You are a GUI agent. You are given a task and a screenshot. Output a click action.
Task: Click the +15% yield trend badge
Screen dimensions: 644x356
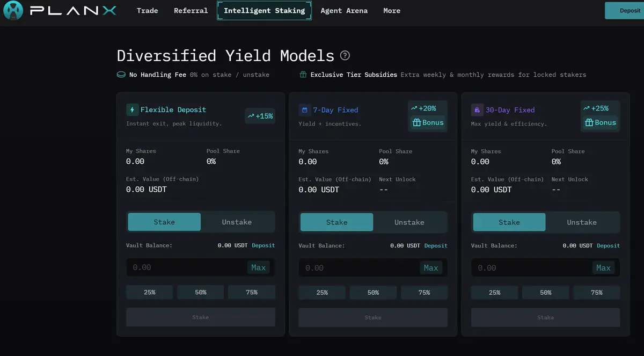tap(260, 116)
